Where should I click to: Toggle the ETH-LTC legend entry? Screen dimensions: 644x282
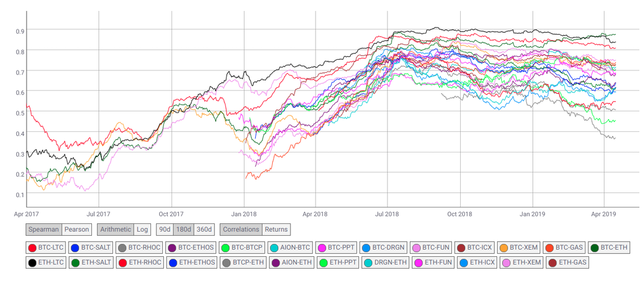pos(46,262)
